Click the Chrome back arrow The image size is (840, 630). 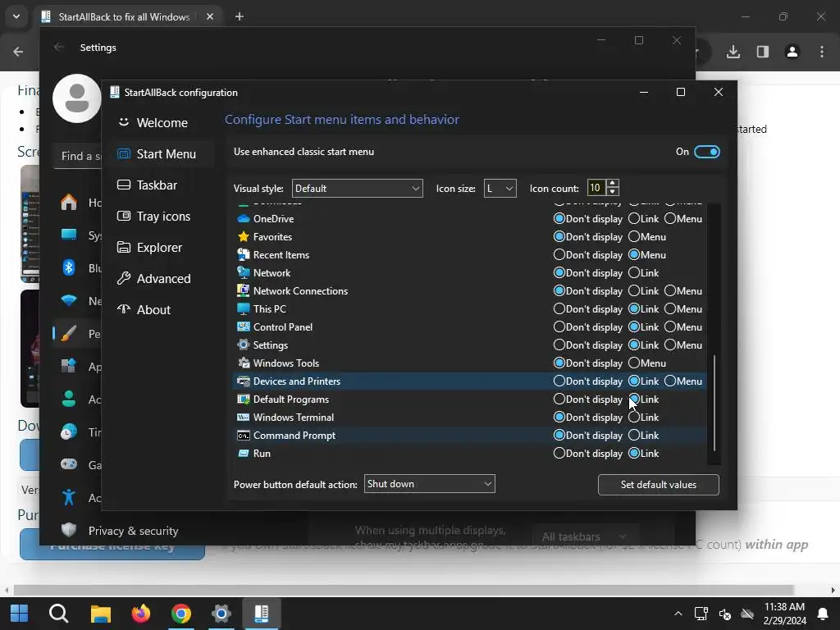18,52
